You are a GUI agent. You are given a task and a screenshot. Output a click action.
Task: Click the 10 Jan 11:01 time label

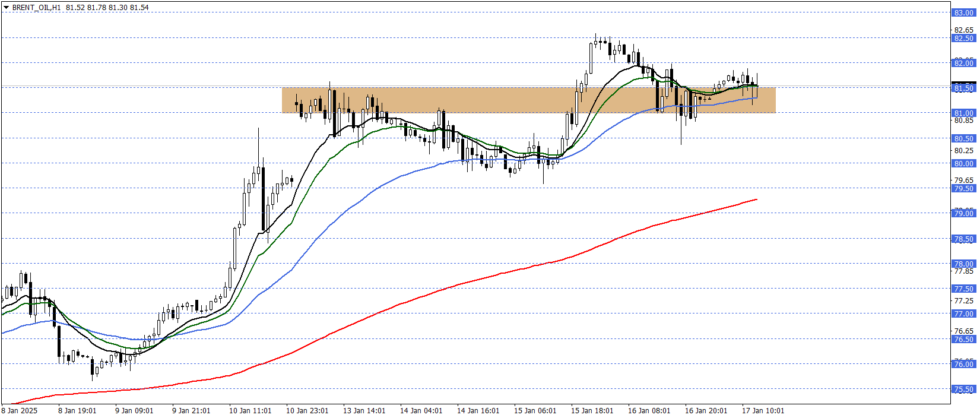click(250, 411)
